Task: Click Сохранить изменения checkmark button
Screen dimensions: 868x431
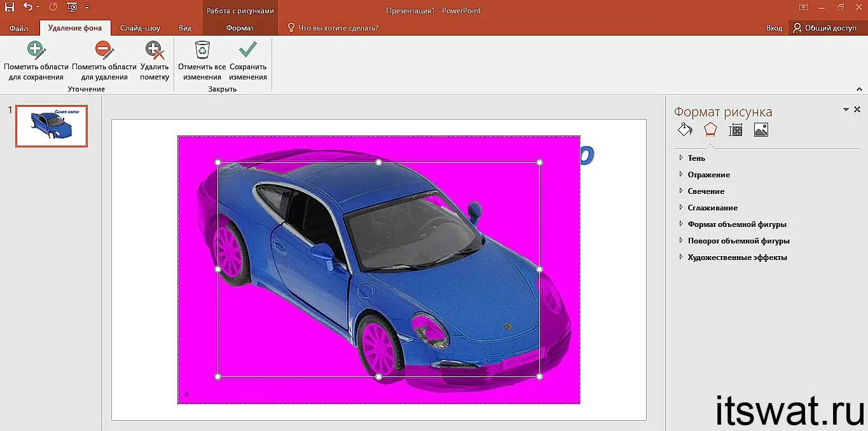Action: click(248, 61)
